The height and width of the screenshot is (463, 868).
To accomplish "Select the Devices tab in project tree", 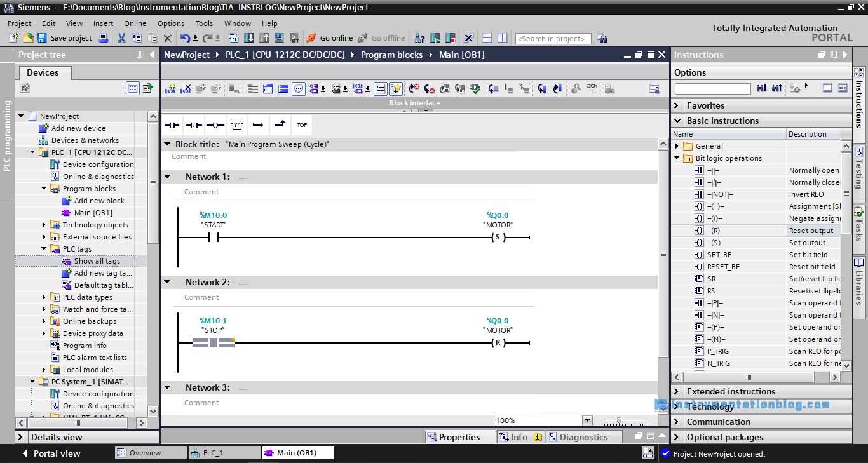I will click(43, 72).
